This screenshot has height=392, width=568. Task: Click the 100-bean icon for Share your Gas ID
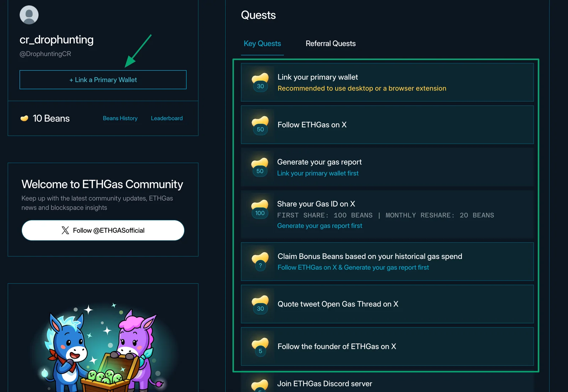260,209
